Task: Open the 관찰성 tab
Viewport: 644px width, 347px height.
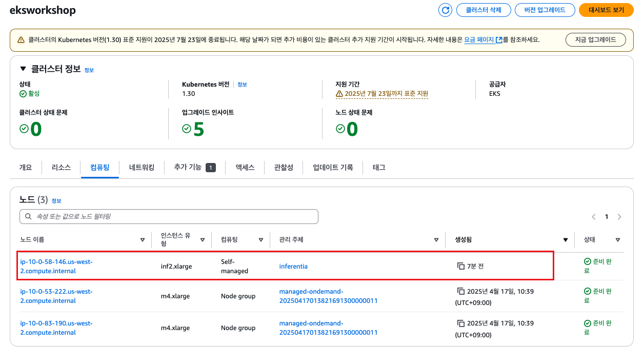Action: [x=284, y=167]
